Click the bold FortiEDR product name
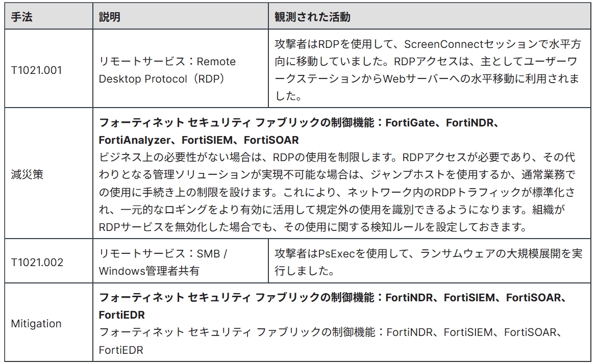 point(121,315)
